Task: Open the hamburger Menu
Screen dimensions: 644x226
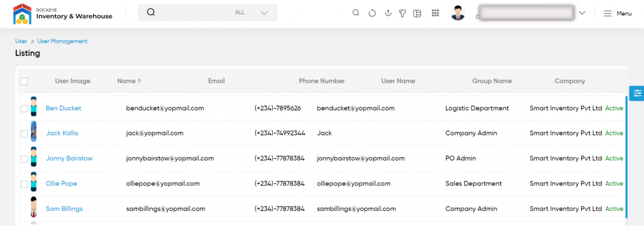Action: [x=618, y=14]
